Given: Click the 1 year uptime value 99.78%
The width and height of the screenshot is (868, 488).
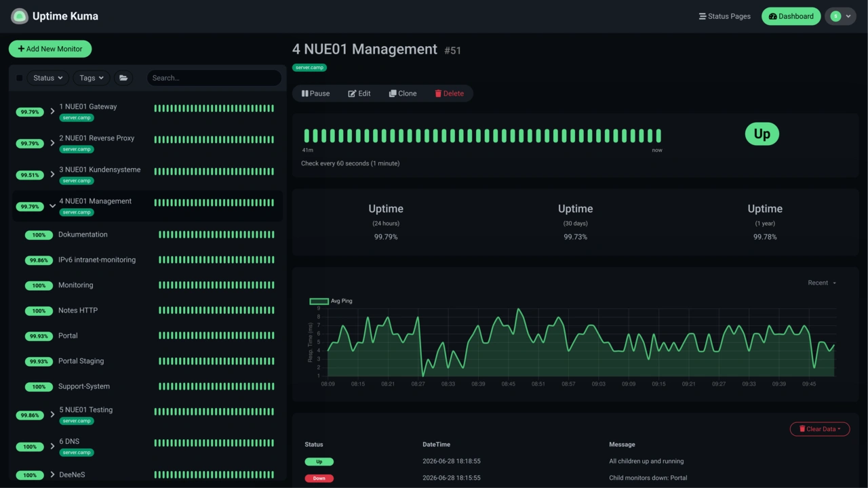Looking at the screenshot, I should [x=765, y=237].
